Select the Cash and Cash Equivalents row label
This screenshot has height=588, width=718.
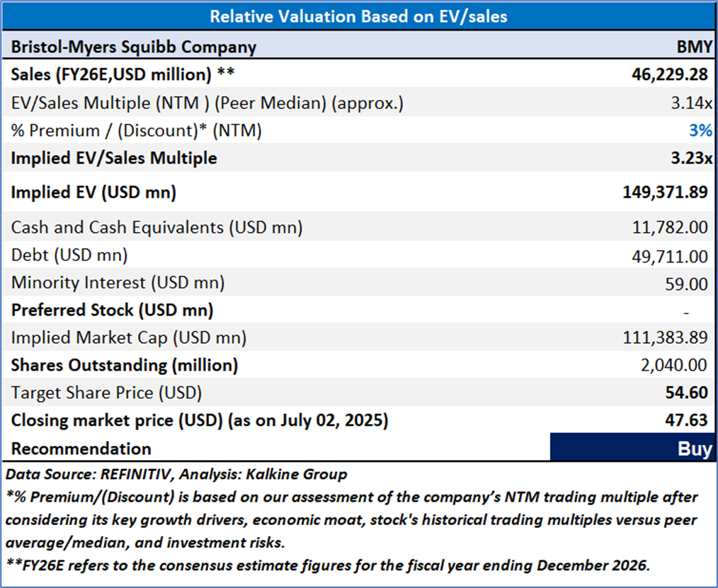pyautogui.click(x=156, y=227)
